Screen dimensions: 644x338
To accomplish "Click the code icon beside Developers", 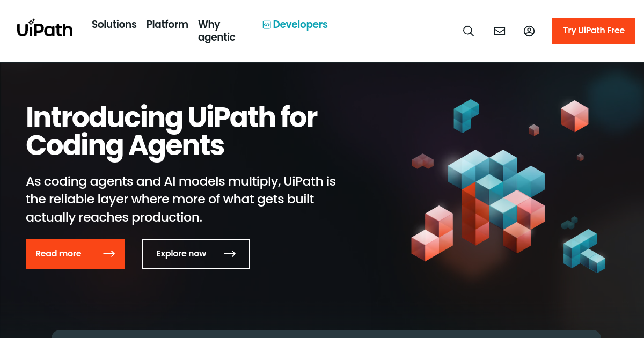I will 266,25.
